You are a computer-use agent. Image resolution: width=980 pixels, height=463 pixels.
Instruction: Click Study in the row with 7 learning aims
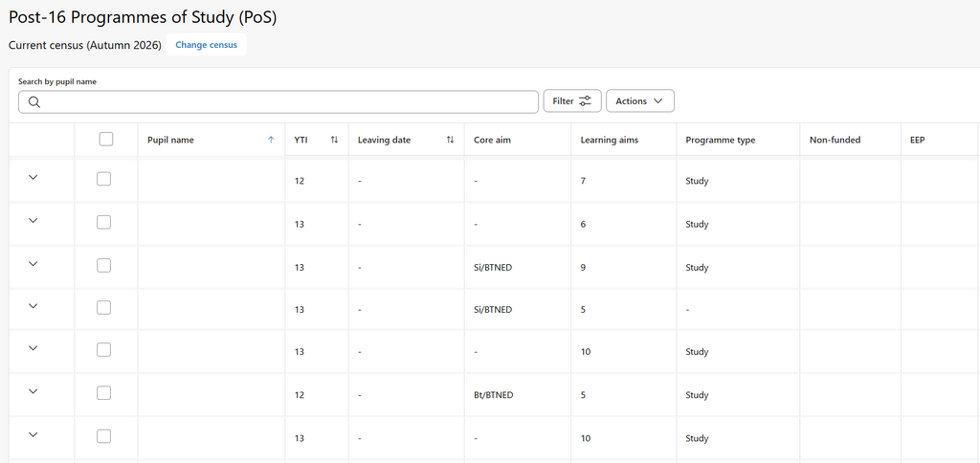(x=697, y=181)
